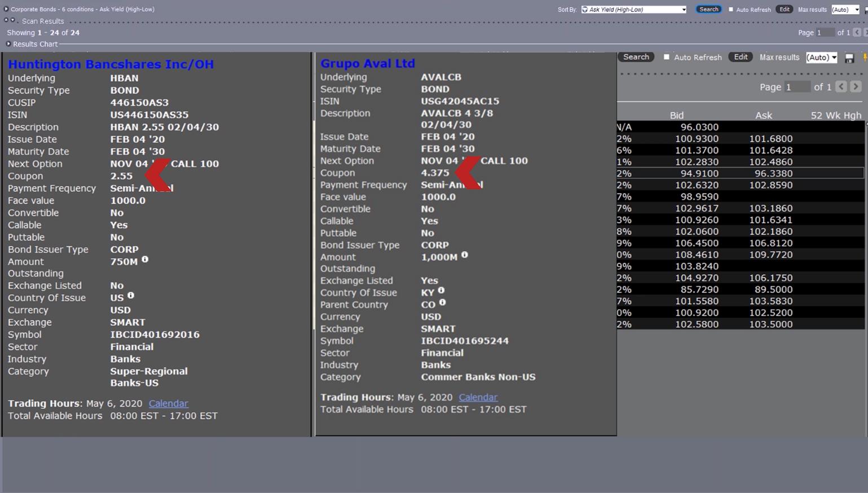Click the small Edit button in top bar
Image resolution: width=868 pixels, height=493 pixels.
click(784, 10)
